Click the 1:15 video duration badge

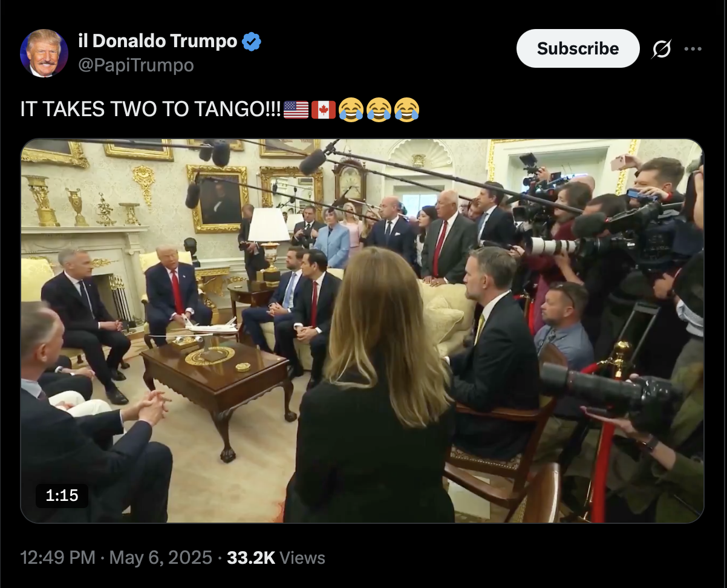tap(62, 495)
